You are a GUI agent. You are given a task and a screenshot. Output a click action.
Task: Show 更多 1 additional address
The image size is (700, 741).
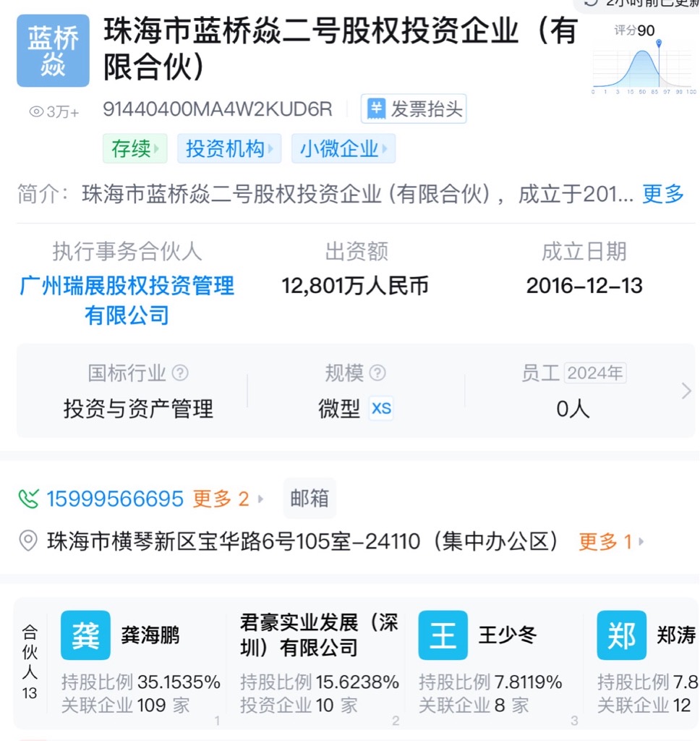611,541
